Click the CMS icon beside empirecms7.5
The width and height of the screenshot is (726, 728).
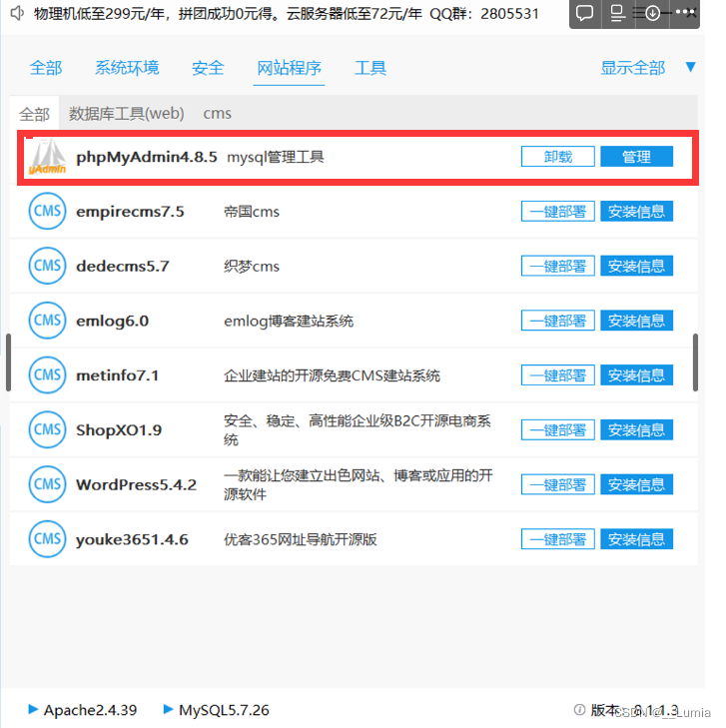(x=47, y=212)
